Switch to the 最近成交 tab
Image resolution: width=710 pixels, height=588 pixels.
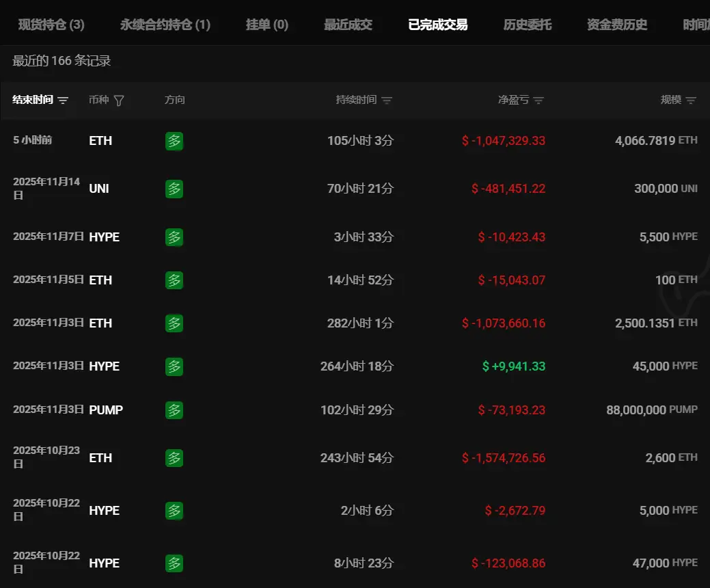point(349,25)
